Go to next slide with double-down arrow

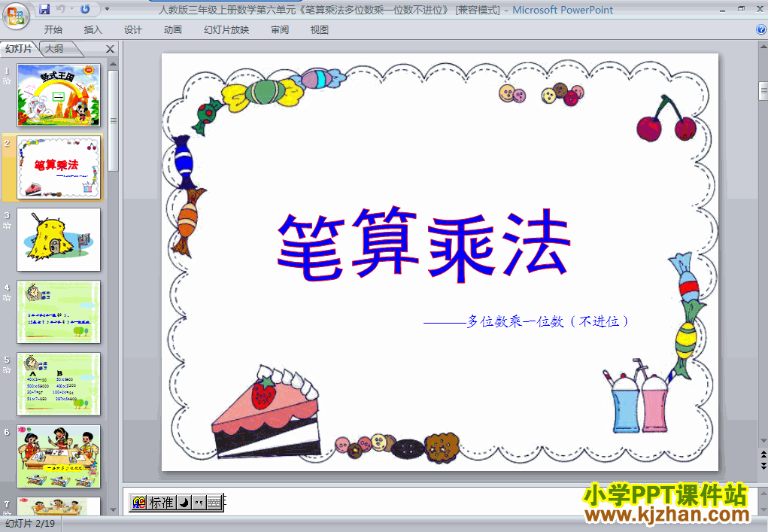[x=763, y=466]
